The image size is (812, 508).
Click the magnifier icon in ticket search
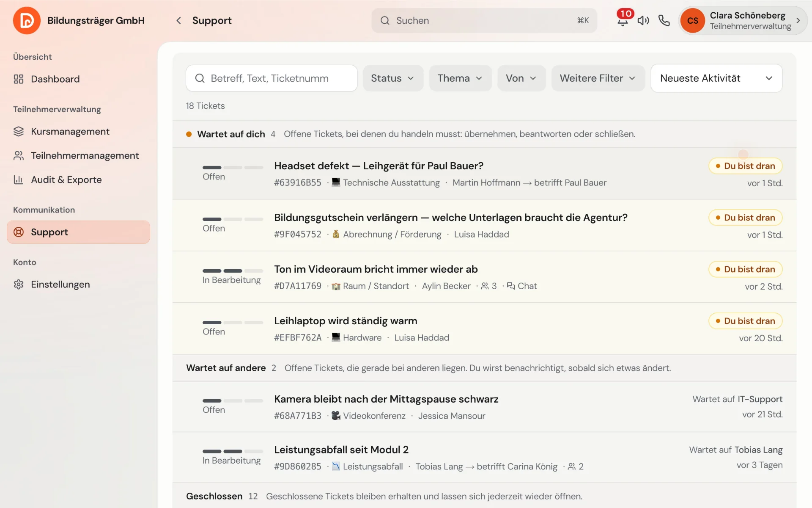click(200, 78)
